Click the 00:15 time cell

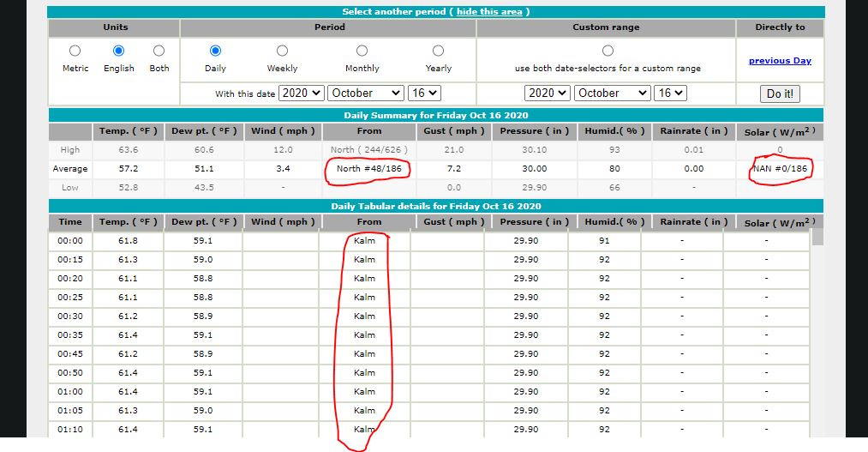70,259
